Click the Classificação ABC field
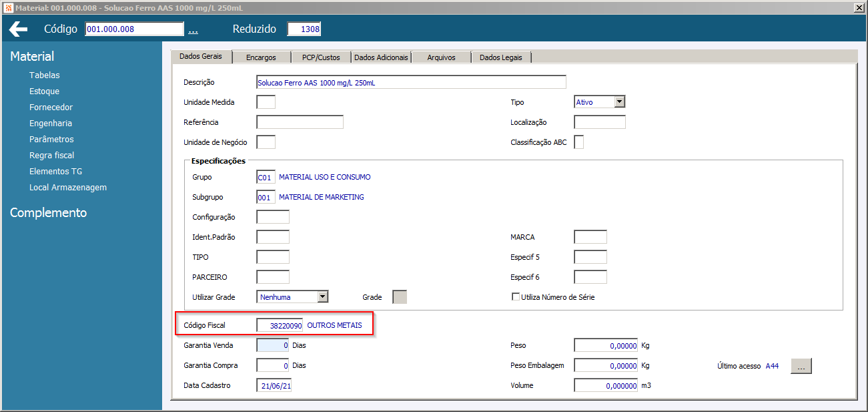Image resolution: width=868 pixels, height=412 pixels. (x=579, y=142)
